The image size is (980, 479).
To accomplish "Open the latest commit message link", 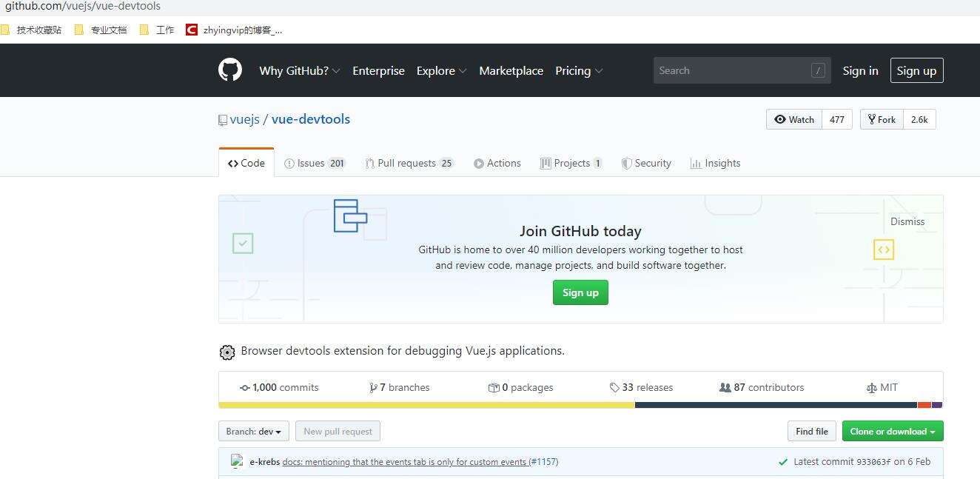I will coord(404,462).
